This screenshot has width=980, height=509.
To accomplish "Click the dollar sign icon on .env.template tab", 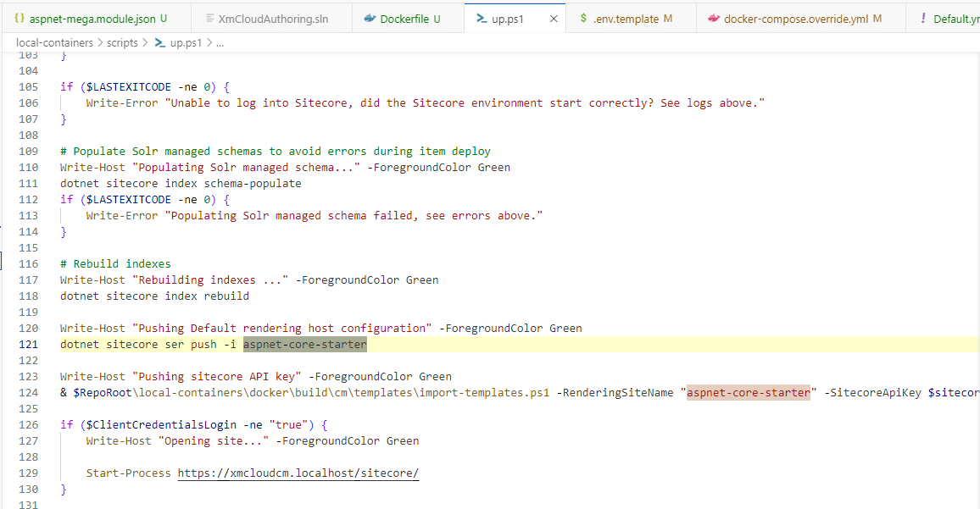I will tap(584, 19).
